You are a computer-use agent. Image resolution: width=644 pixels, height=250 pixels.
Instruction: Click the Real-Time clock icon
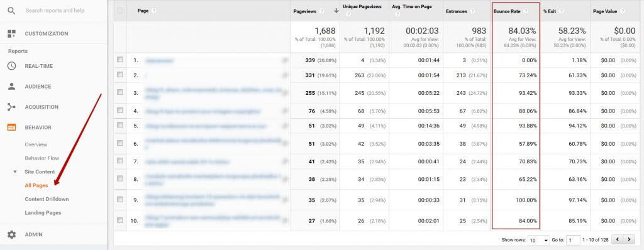[11, 66]
